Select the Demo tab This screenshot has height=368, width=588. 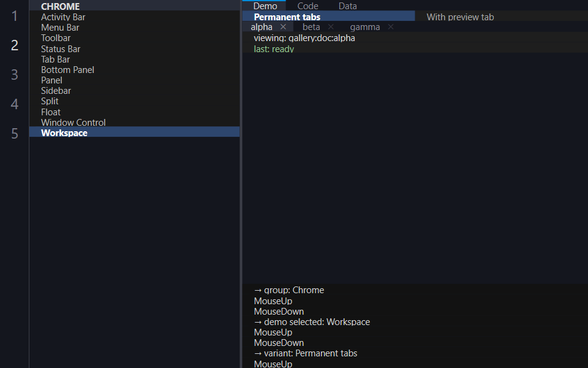click(x=265, y=6)
